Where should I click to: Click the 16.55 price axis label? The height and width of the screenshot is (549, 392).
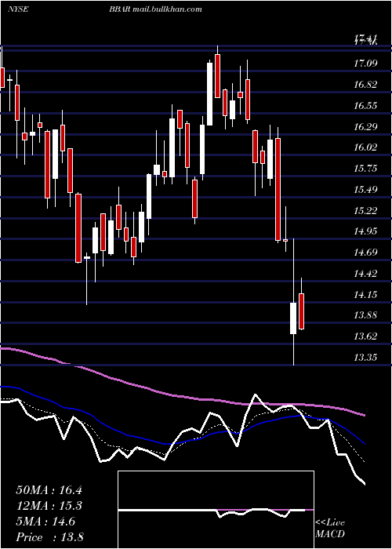pyautogui.click(x=365, y=106)
